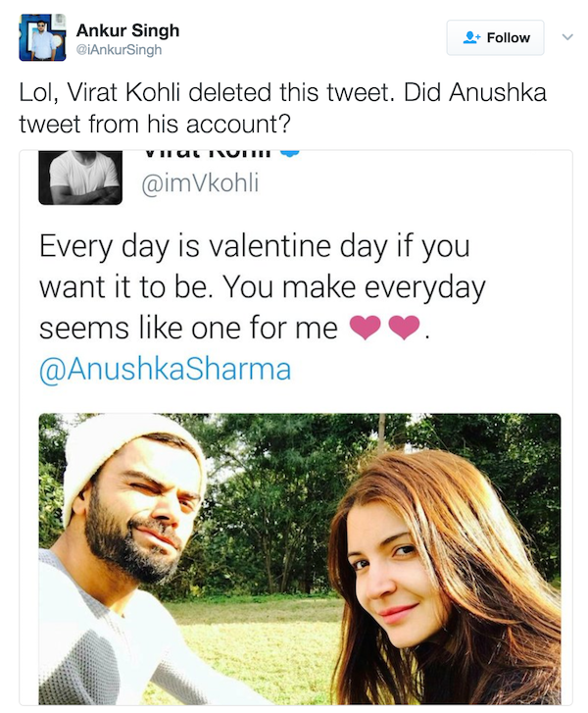
Task: Click the second pink heart emoji
Action: [404, 329]
